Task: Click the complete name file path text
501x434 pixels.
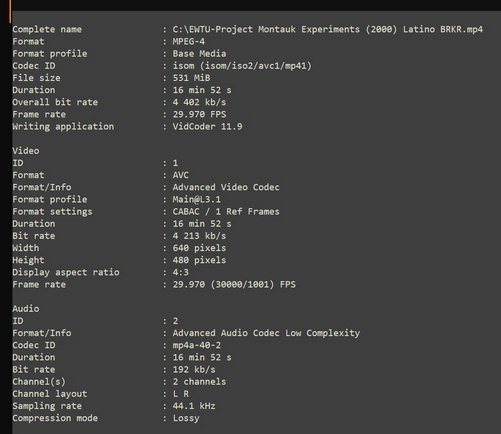Action: pyautogui.click(x=327, y=30)
